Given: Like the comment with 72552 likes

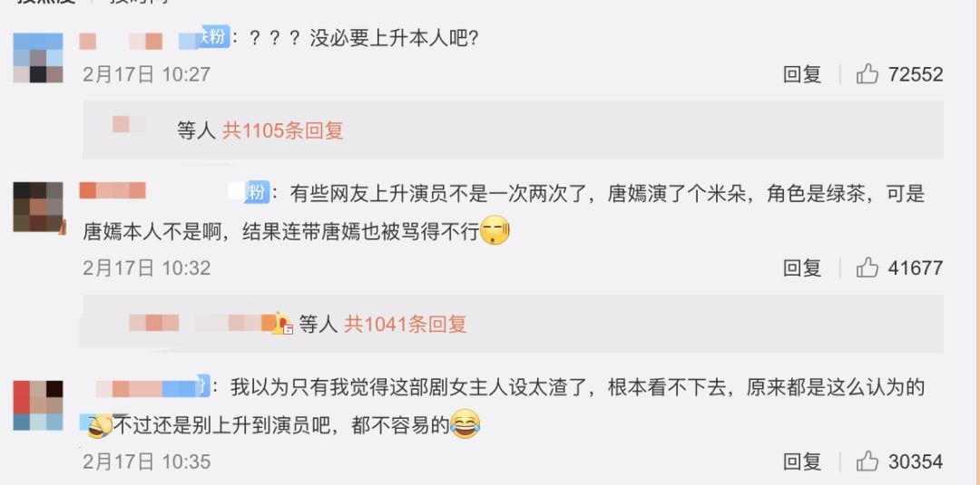Looking at the screenshot, I should (867, 73).
